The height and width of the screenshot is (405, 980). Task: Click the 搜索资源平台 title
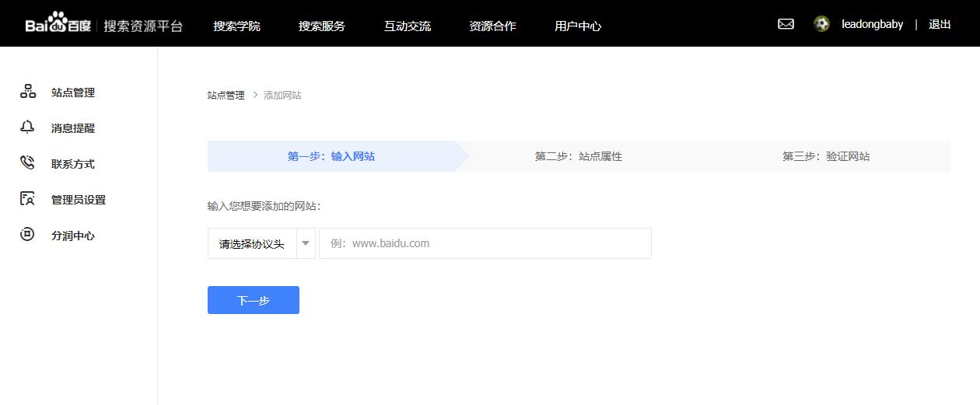143,26
